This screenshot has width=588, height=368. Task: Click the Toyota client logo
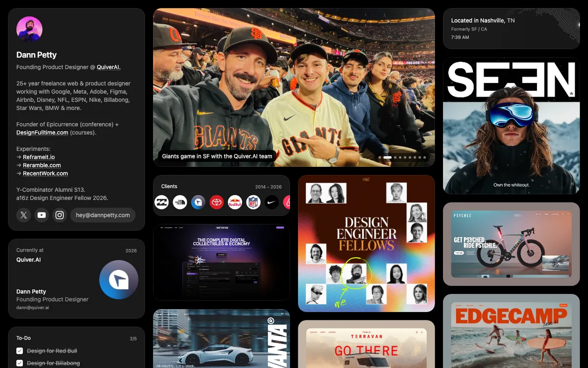[x=217, y=202]
